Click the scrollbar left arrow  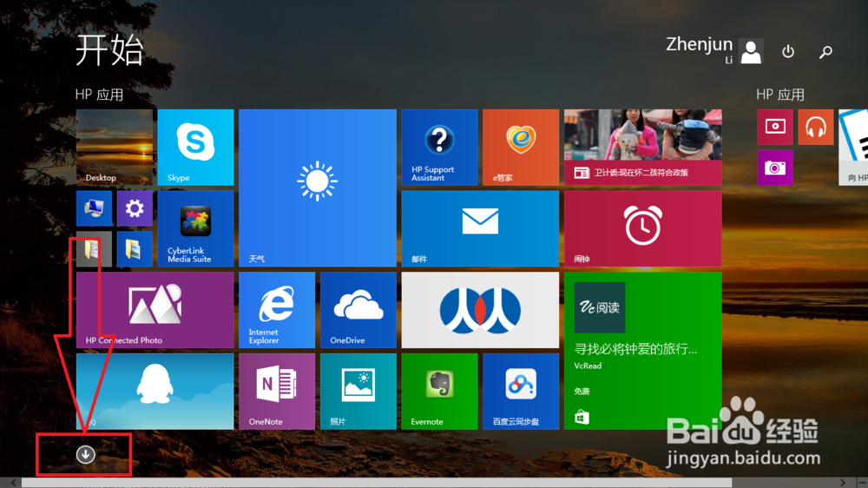13,483
